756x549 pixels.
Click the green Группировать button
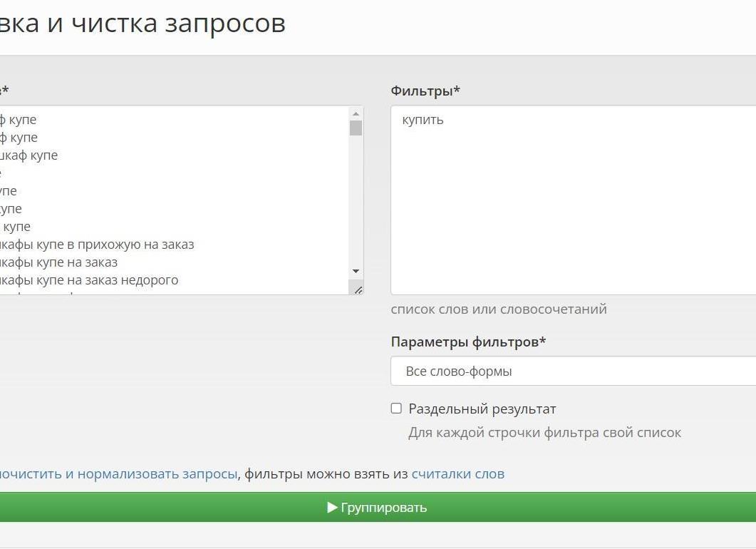(378, 507)
